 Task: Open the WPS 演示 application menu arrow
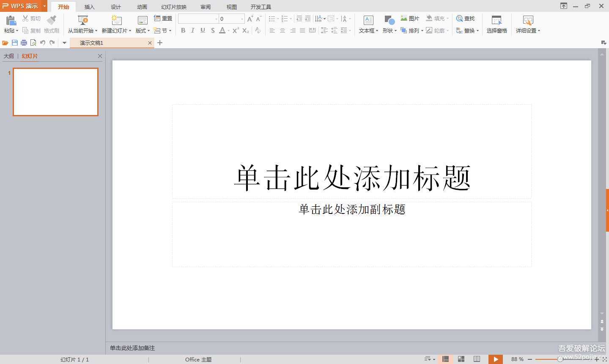coord(44,6)
